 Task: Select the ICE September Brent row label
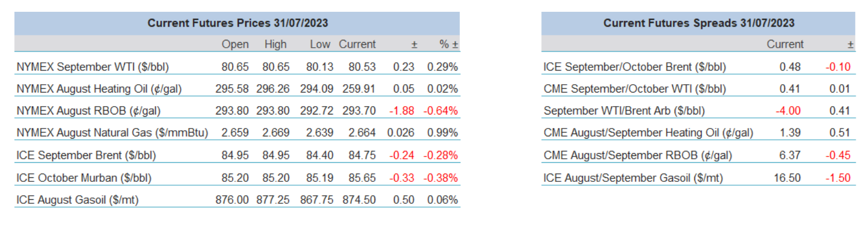86,155
